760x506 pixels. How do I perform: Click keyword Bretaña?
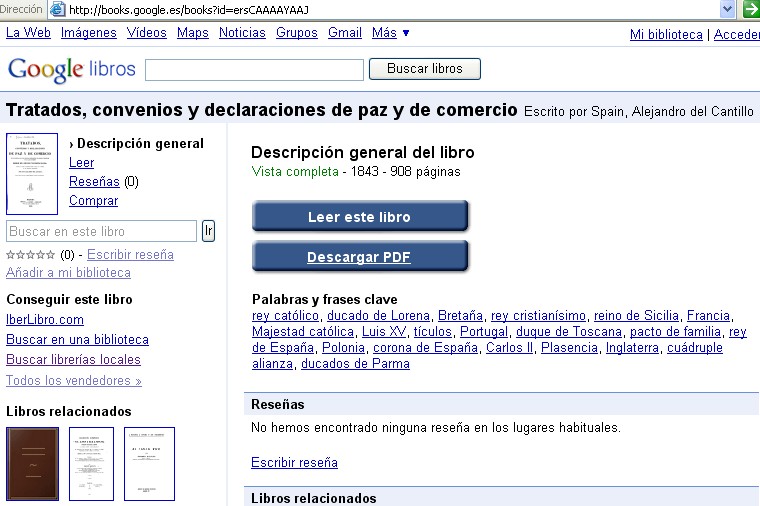tap(460, 316)
